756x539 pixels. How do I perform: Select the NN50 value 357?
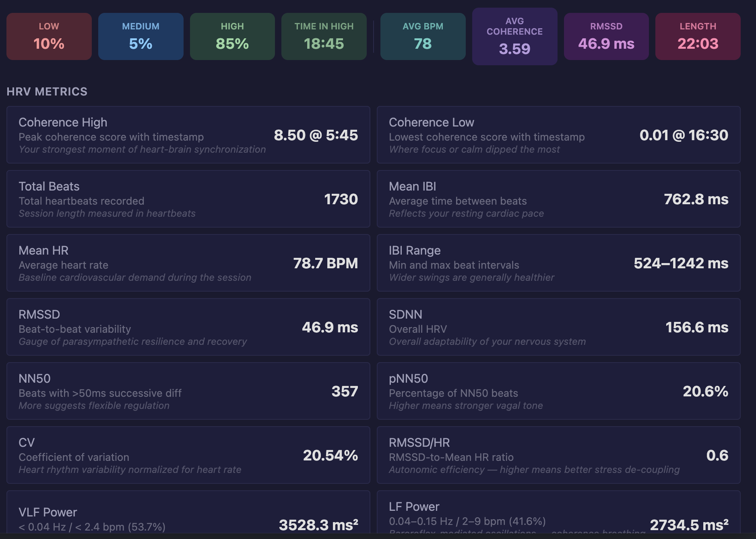(345, 391)
